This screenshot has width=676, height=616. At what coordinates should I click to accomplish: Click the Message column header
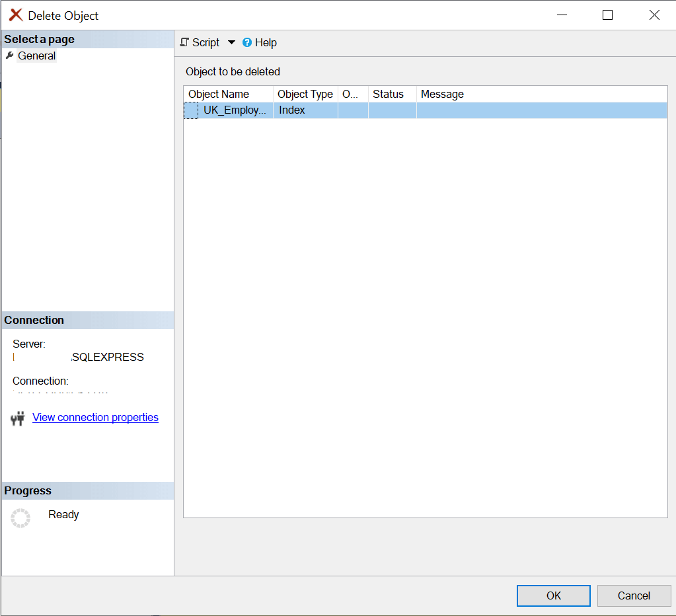(541, 94)
